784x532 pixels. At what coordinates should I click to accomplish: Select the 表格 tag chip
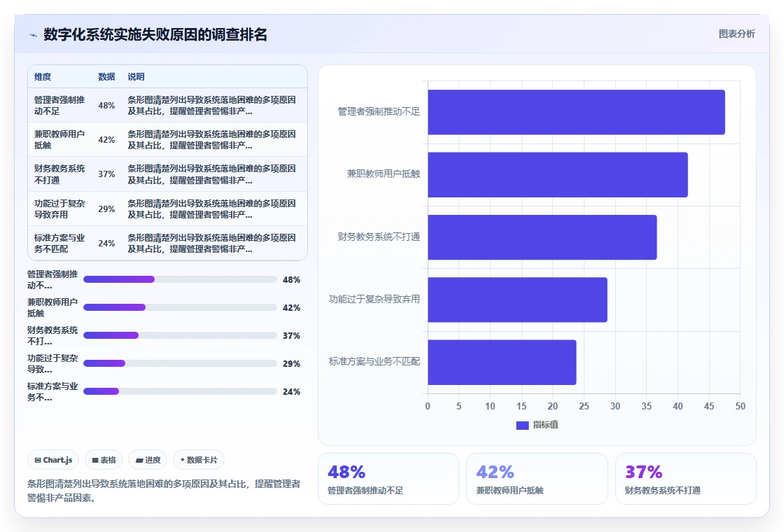(x=104, y=460)
